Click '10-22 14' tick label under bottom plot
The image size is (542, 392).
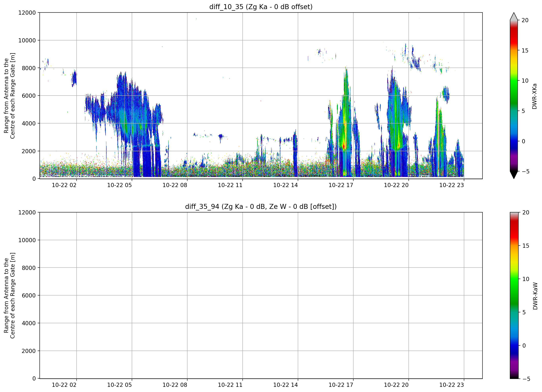pos(285,385)
